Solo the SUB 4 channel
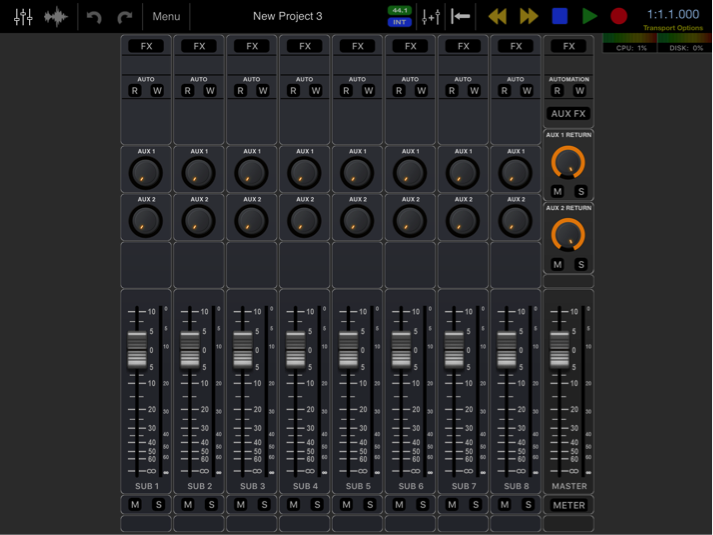Viewport: 713px width, 535px height. (317, 505)
